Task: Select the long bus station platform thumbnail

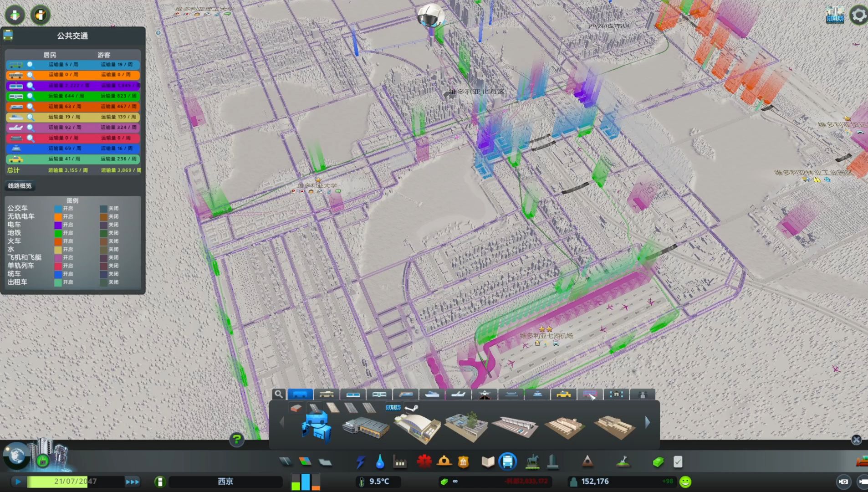Action: point(515,427)
